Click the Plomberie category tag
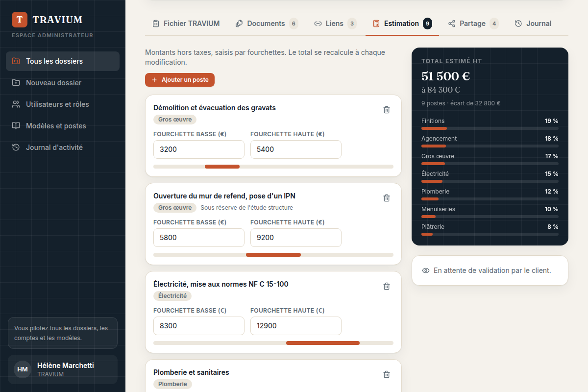 click(x=172, y=384)
